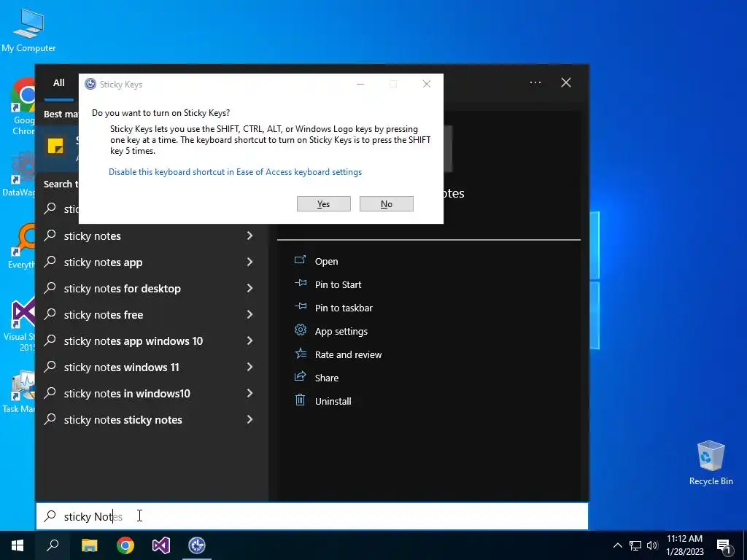Expand the 'sticky notes' suggestion chevron
This screenshot has width=747, height=560.
249,236
